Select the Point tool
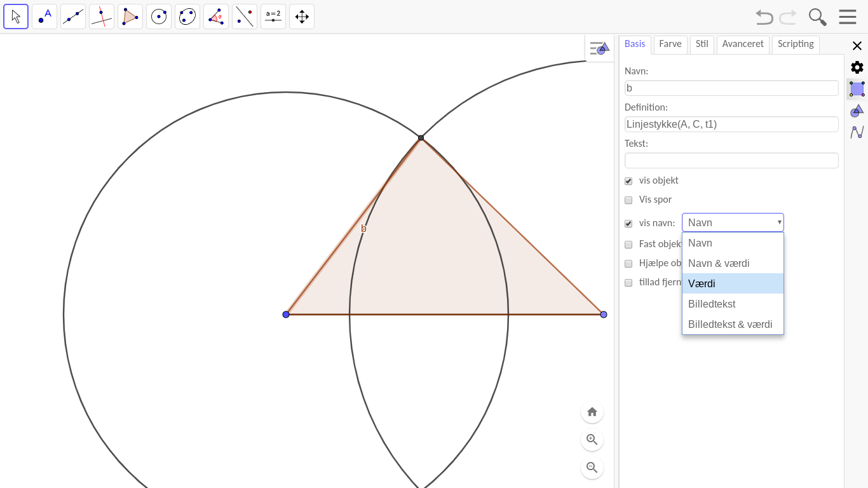The height and width of the screenshot is (488, 868). pyautogui.click(x=44, y=17)
